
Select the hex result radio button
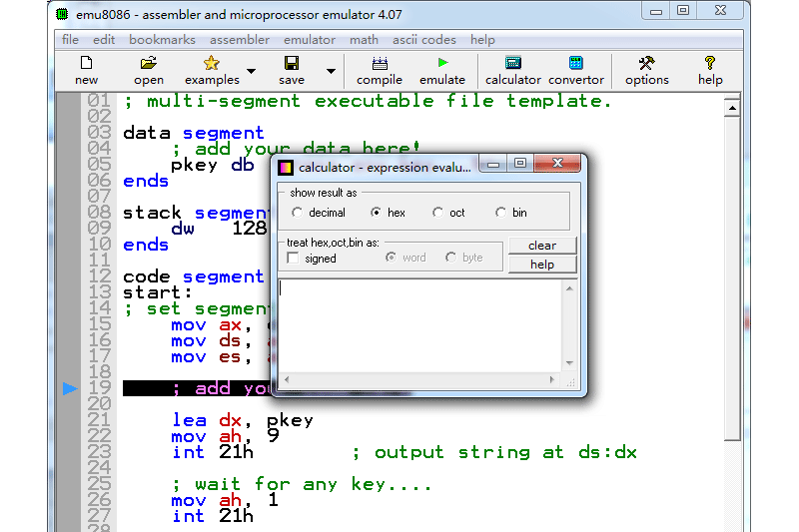[377, 213]
